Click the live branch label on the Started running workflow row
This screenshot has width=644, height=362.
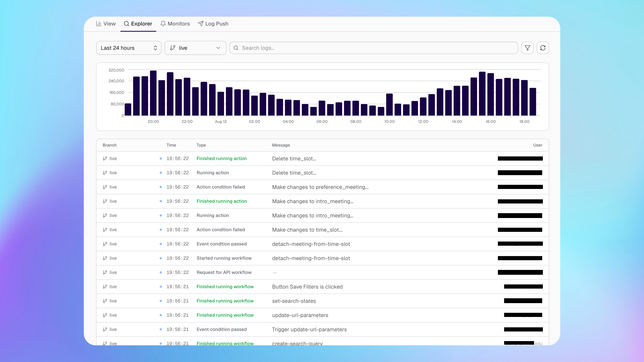[113, 258]
